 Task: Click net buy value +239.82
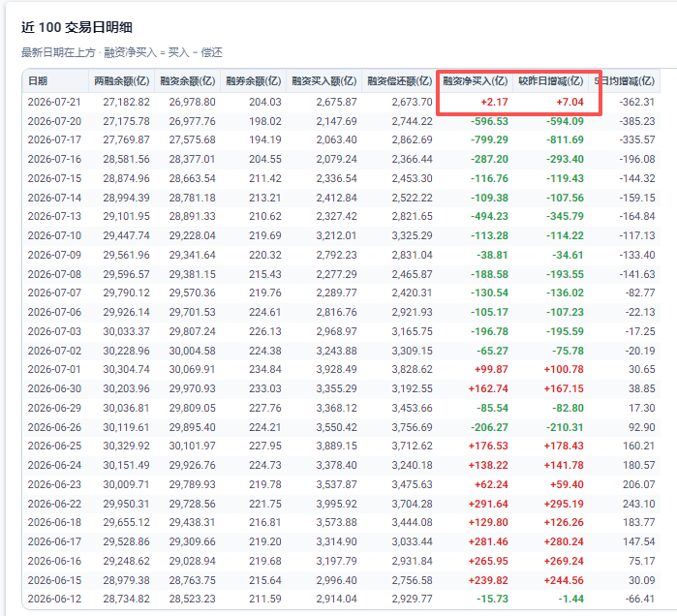pos(488,580)
